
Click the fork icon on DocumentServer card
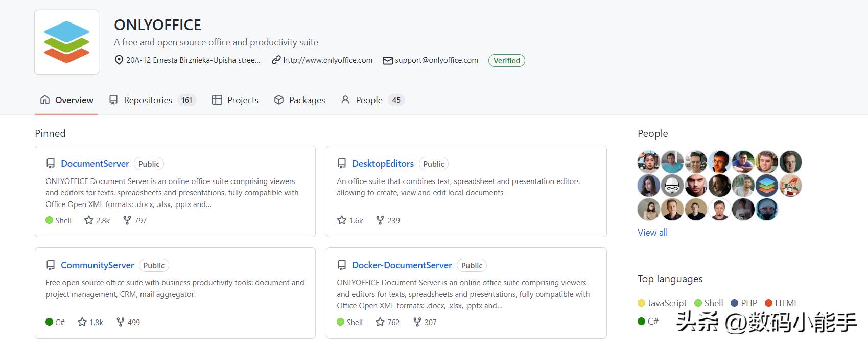127,220
